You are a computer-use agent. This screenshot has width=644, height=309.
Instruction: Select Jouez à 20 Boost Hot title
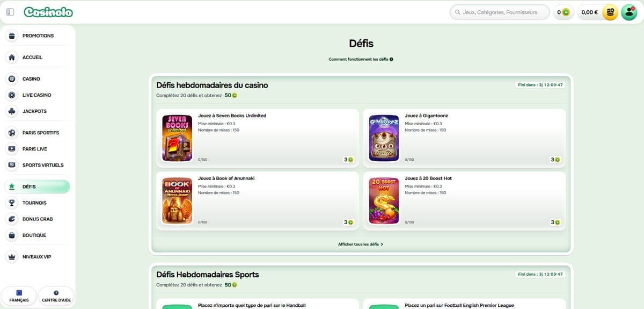(428, 178)
